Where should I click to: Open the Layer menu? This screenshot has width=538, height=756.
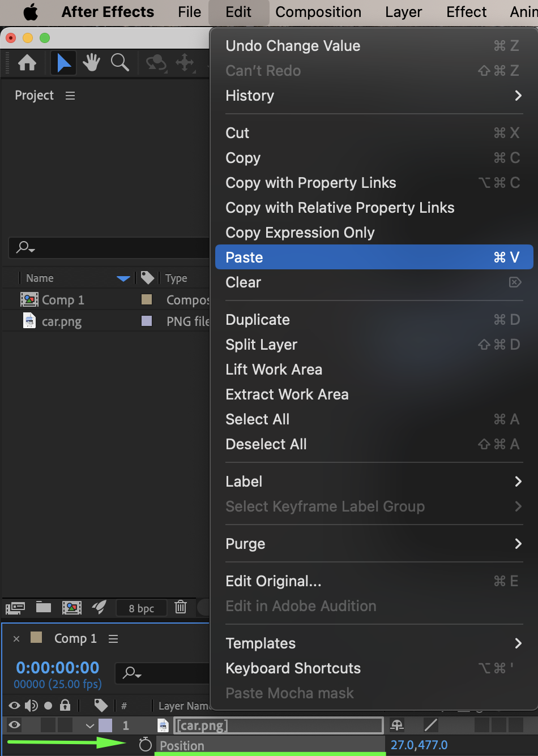coord(403,12)
